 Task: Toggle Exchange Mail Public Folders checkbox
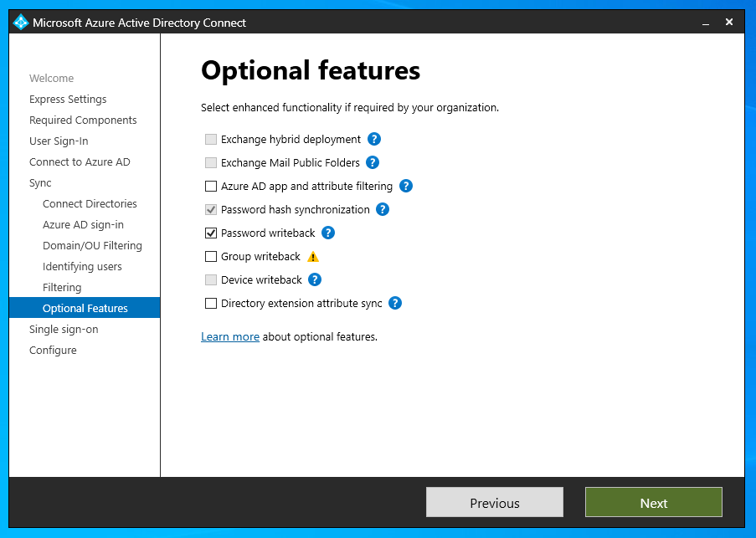(x=211, y=163)
